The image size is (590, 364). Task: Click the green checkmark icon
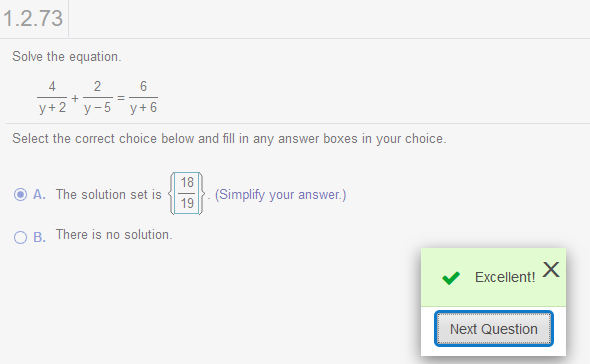coord(451,278)
